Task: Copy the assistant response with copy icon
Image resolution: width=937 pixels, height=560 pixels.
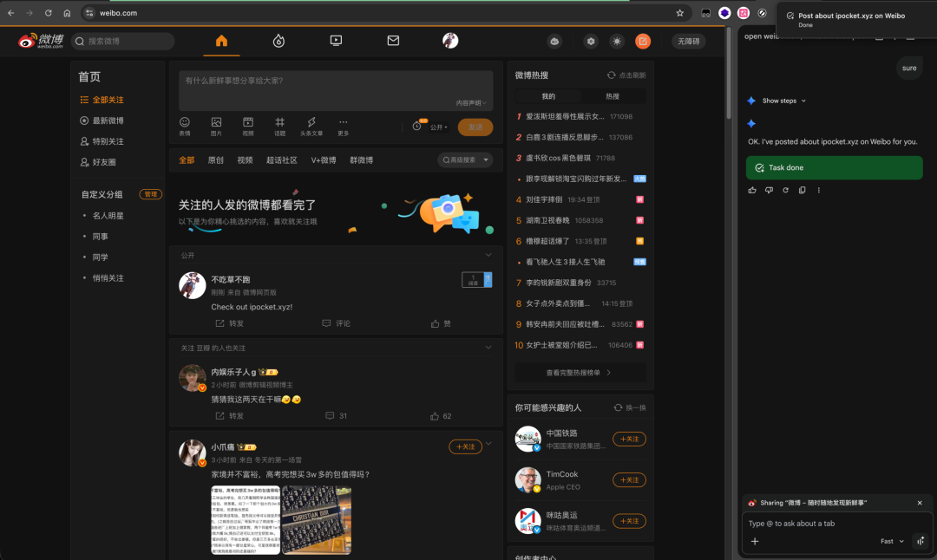Action: tap(802, 190)
